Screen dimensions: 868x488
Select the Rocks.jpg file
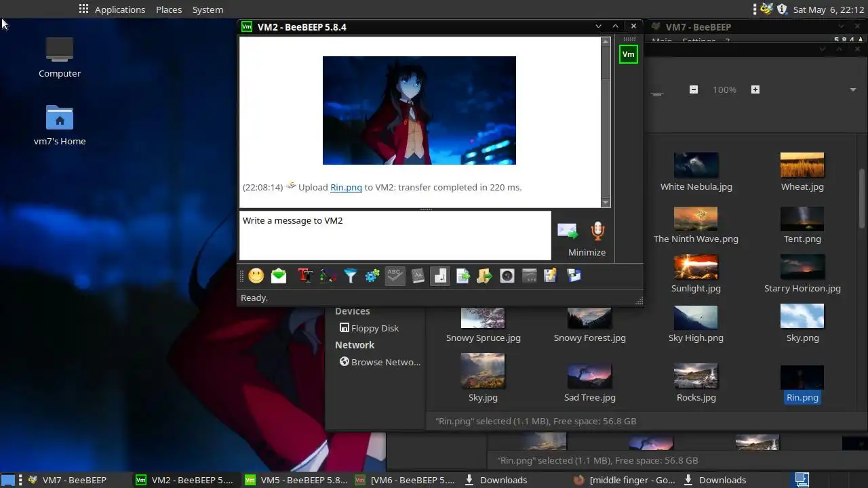point(696,384)
